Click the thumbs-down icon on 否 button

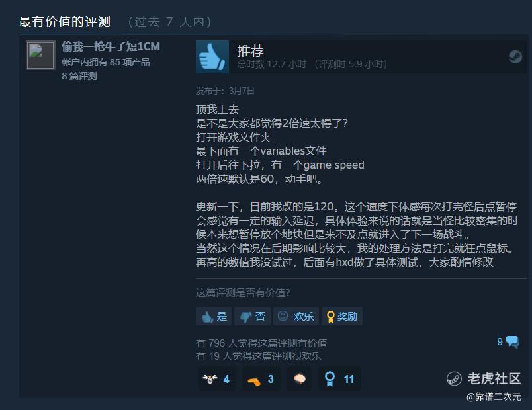(x=245, y=317)
